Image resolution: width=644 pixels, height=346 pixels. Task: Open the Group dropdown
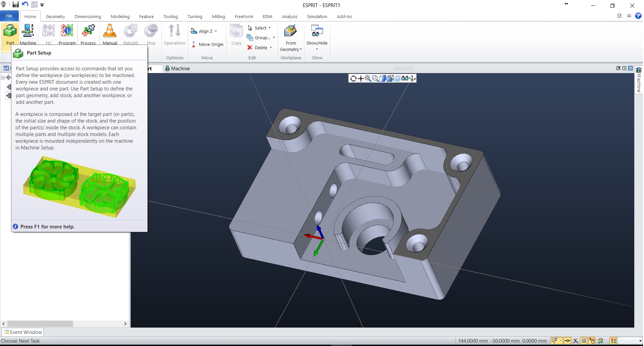(x=261, y=38)
